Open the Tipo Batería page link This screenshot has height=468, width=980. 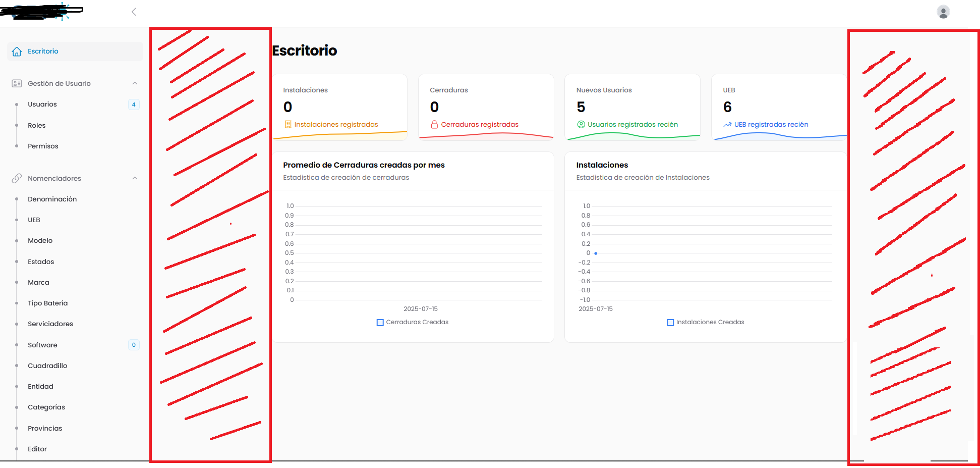click(47, 303)
